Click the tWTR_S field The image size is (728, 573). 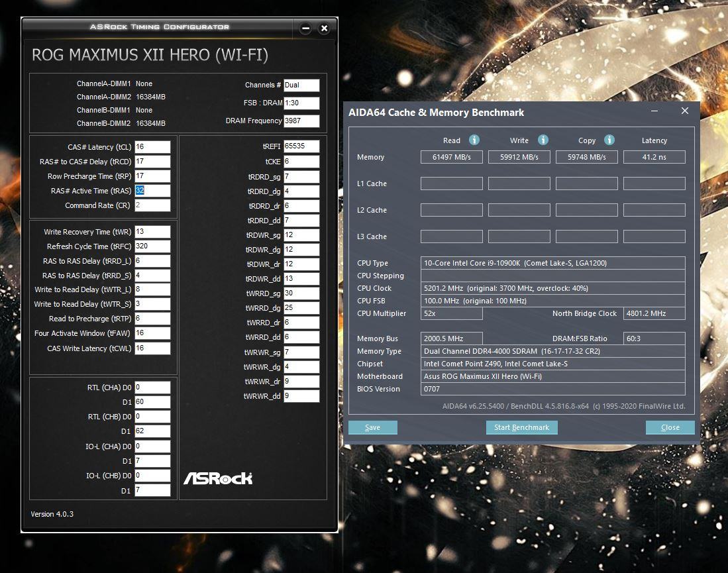(152, 303)
